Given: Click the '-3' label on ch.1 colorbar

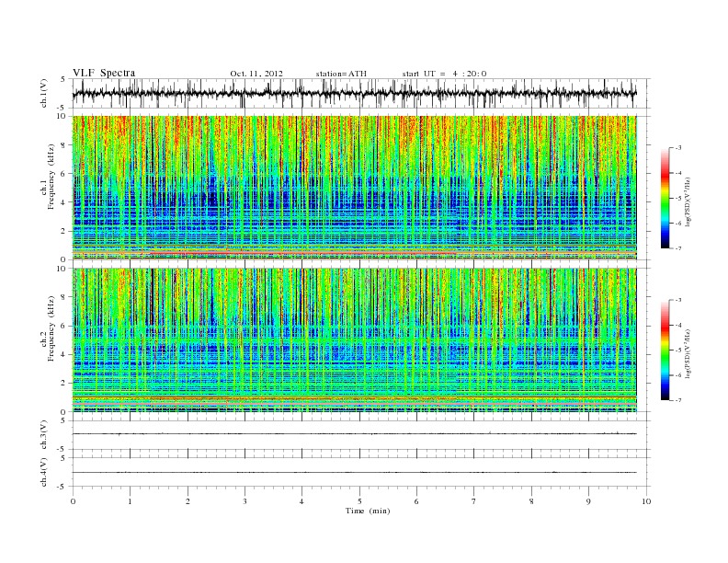Looking at the screenshot, I should coord(678,148).
